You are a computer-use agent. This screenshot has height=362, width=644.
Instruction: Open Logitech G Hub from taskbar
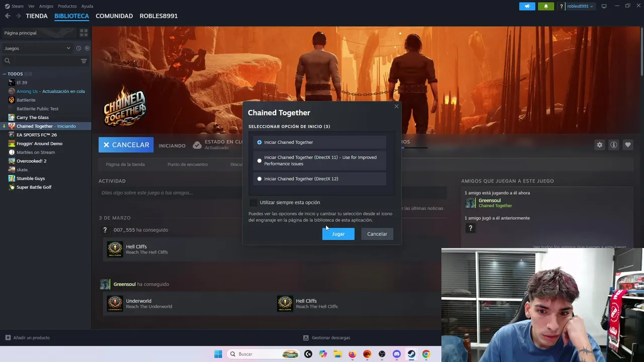[308, 354]
